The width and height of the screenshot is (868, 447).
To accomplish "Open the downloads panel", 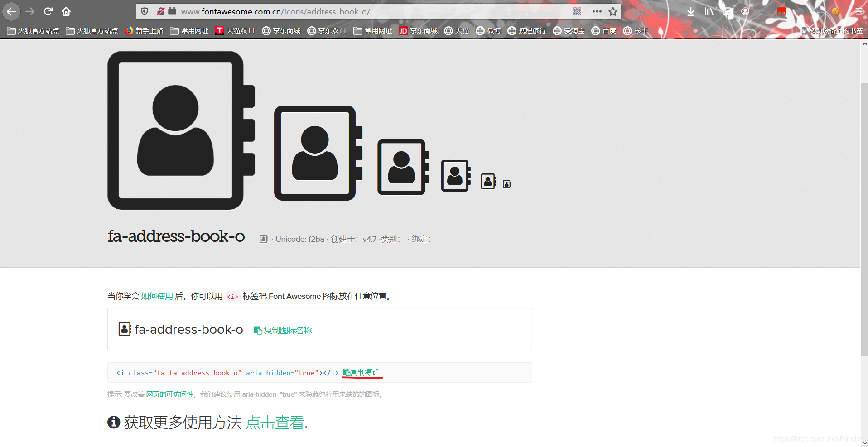I will coord(690,11).
